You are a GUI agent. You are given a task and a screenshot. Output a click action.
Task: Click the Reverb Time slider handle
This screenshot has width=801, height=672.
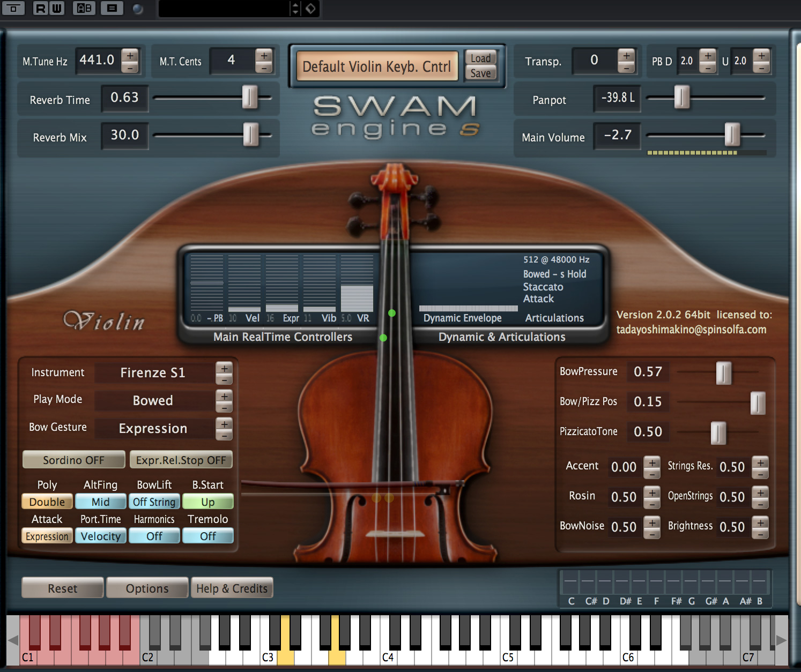coord(250,97)
